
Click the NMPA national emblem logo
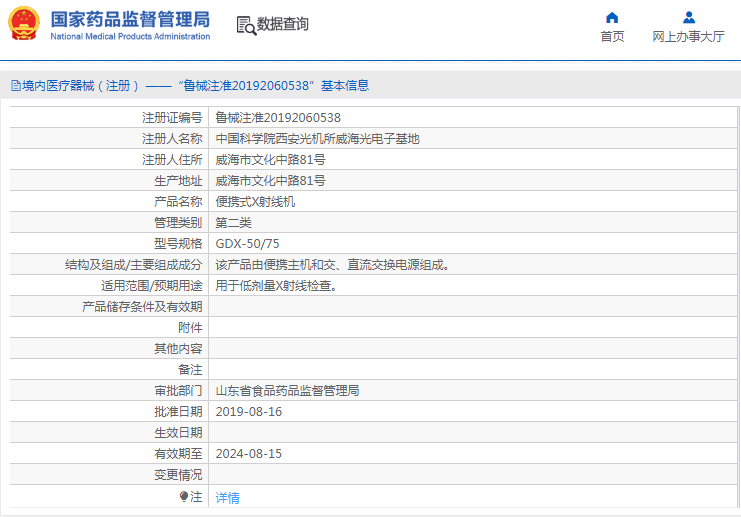pyautogui.click(x=24, y=24)
